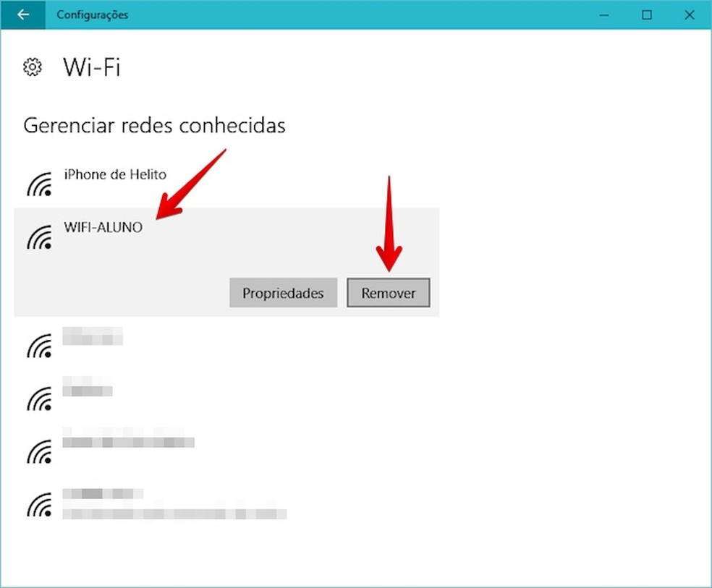Click the signal icon of the bottom network
Image resolution: width=712 pixels, height=588 pixels.
[39, 505]
